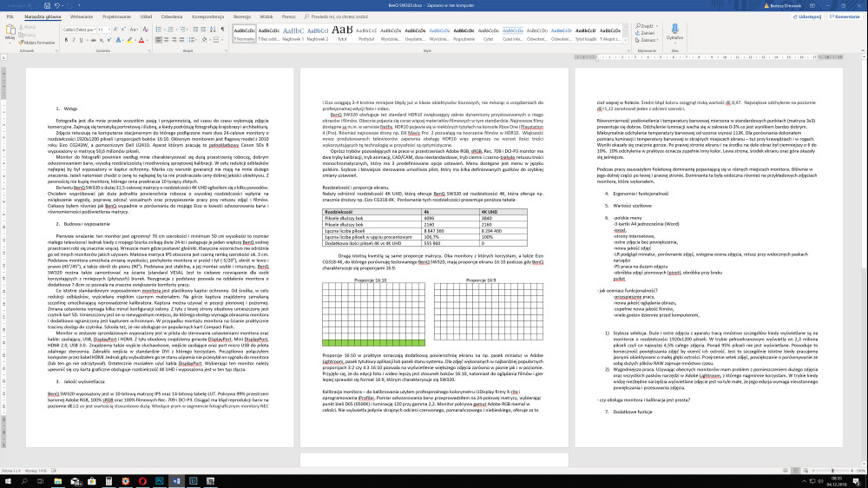The width and height of the screenshot is (868, 488).
Task: Open the Photoshop app in the taskbar
Action: [160, 481]
